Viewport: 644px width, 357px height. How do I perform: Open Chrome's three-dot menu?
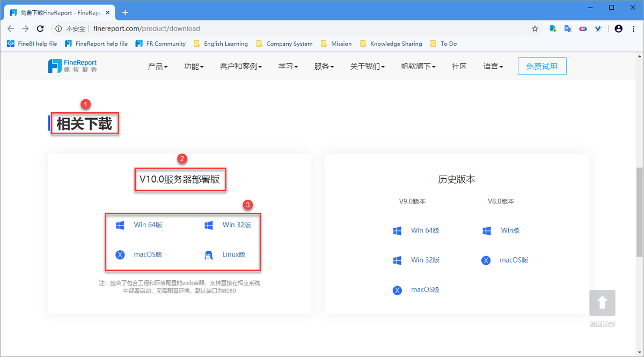(632, 28)
